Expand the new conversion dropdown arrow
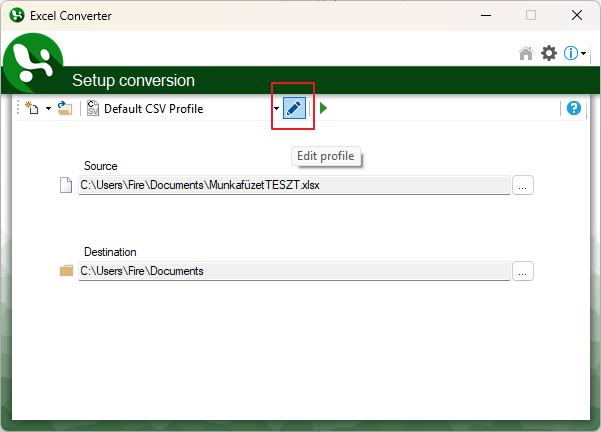 tap(48, 108)
